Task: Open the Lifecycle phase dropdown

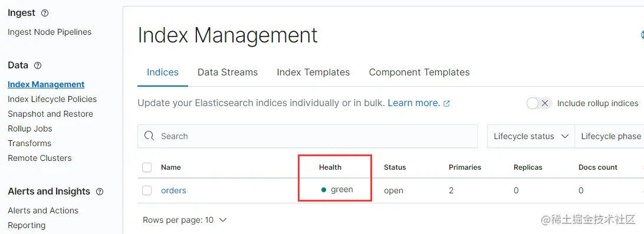Action: (610, 136)
